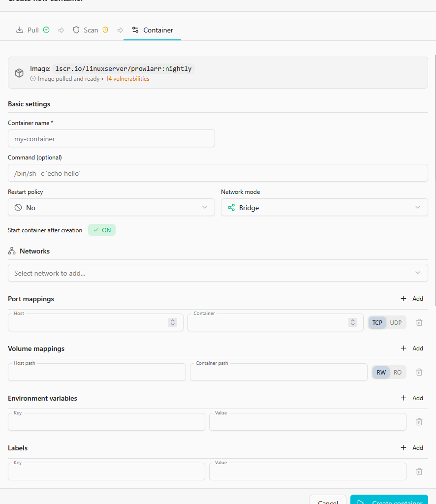
Task: Click the Container name input field
Action: point(111,138)
